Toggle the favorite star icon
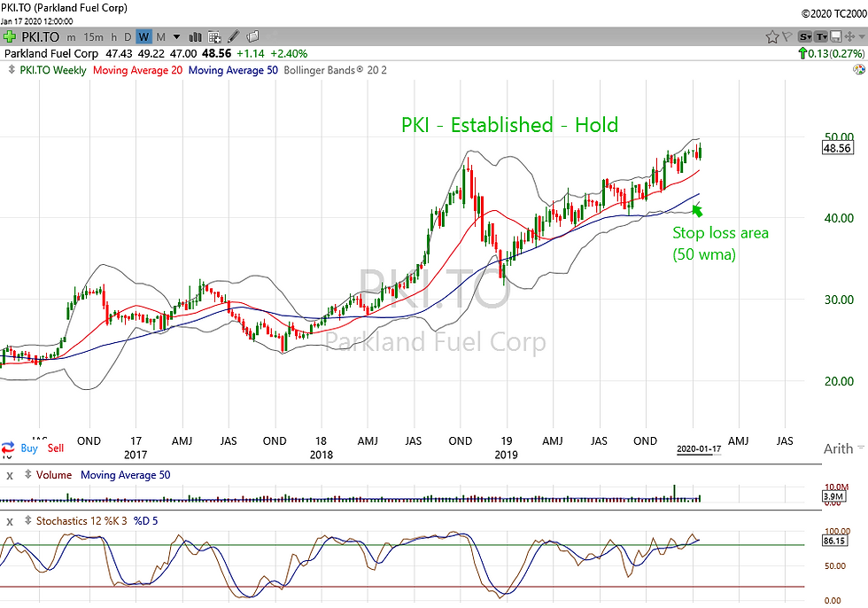Screen dimensions: 868x608 coord(771,37)
